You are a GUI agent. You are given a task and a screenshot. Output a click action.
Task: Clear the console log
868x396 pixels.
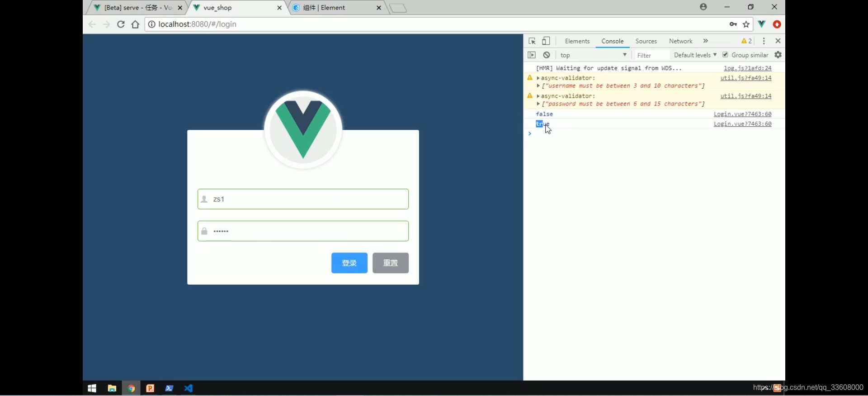tap(547, 55)
